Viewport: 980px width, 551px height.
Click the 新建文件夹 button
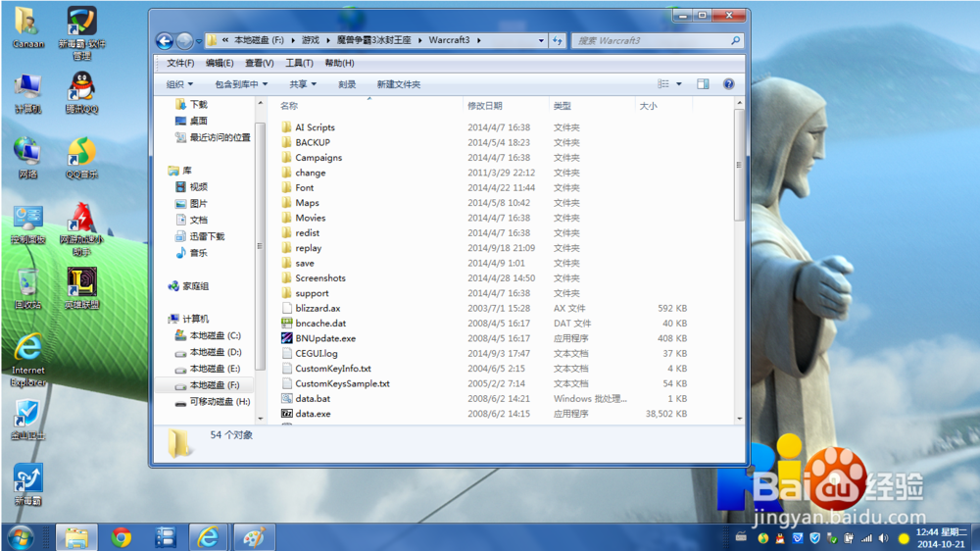[x=399, y=84]
